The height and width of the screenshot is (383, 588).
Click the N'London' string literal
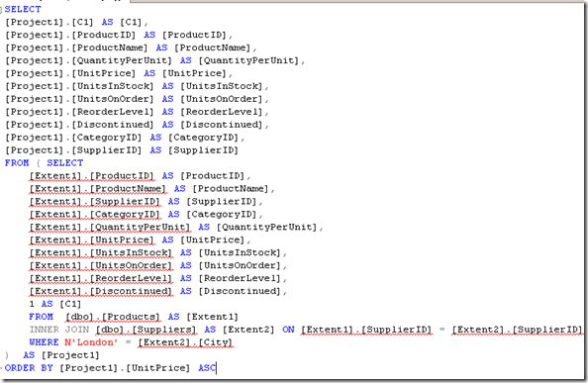click(91, 342)
